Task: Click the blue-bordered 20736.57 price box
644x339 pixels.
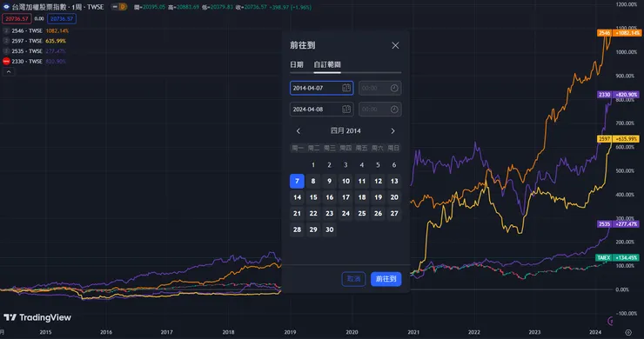Action: pyautogui.click(x=62, y=19)
